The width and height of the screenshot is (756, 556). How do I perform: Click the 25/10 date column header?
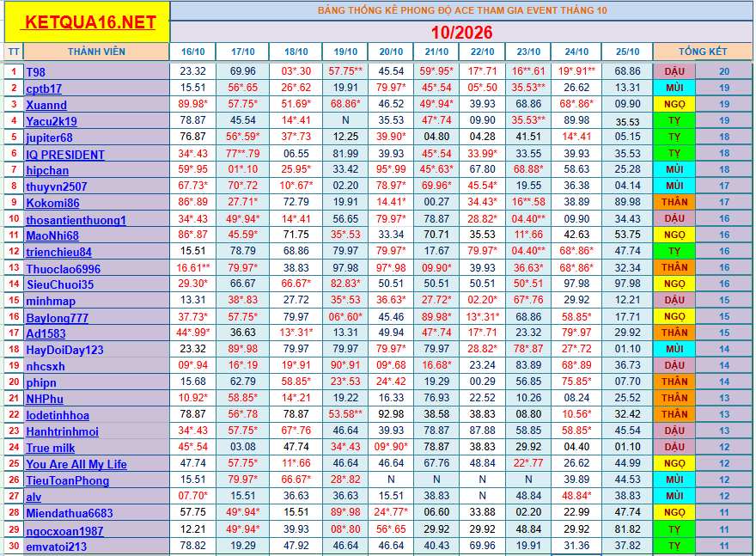pos(627,52)
